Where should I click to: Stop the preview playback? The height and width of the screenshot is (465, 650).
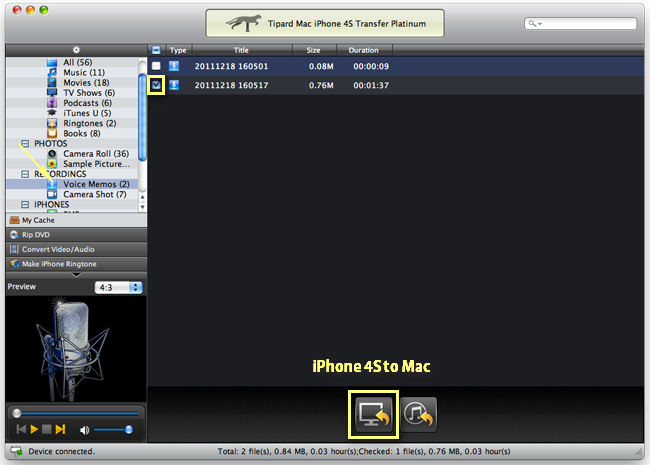pos(47,429)
